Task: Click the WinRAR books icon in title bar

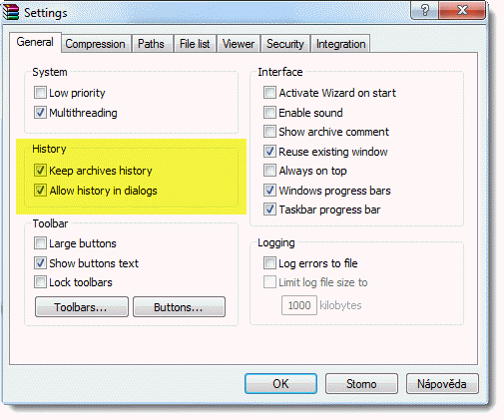Action: click(11, 12)
